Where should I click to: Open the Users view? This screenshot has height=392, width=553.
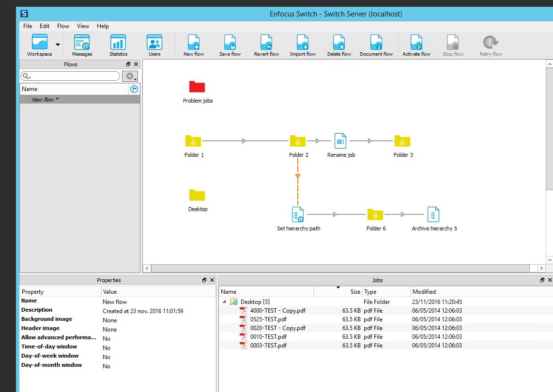tap(154, 45)
